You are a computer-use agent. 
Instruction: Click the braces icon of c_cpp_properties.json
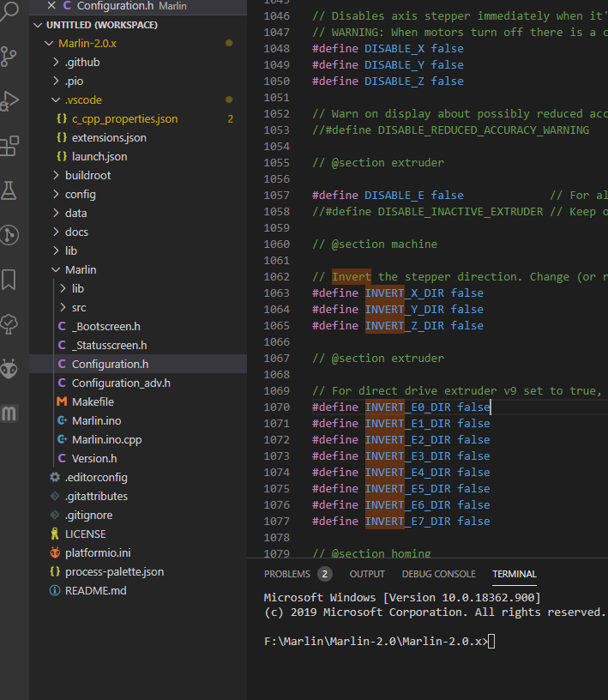point(62,118)
